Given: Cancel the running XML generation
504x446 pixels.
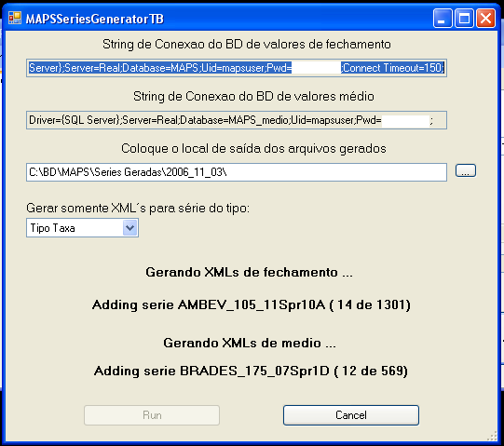Looking at the screenshot, I should [x=351, y=415].
